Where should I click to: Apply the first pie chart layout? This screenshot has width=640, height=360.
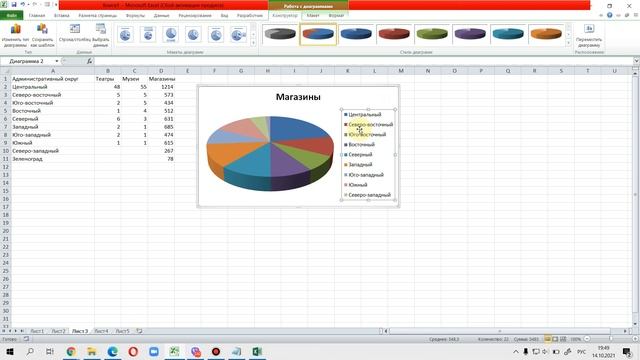click(x=125, y=34)
